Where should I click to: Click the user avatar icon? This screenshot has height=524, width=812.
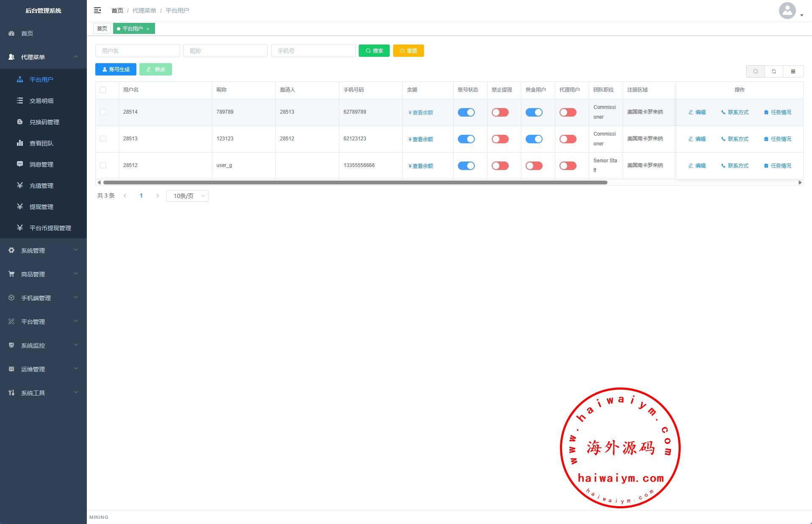coord(787,11)
